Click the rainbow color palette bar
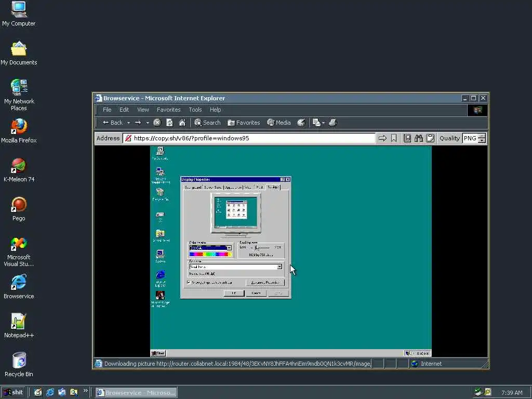This screenshot has width=532, height=399. 210,254
